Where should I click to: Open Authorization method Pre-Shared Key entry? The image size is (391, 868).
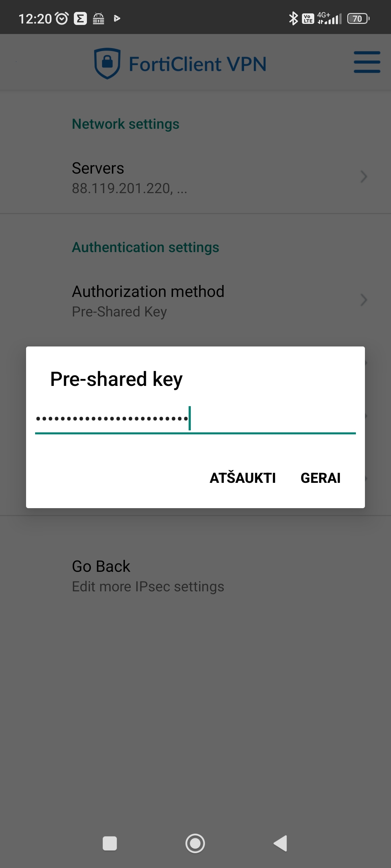[x=195, y=301]
